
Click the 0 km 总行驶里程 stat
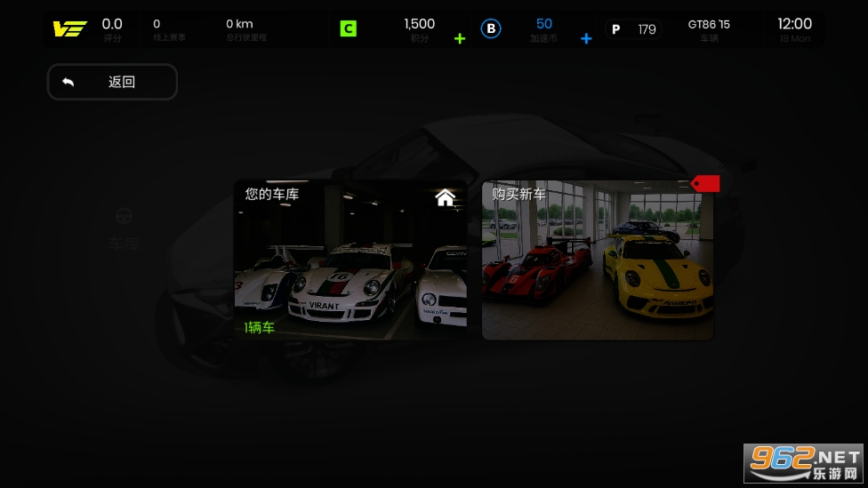(x=245, y=29)
